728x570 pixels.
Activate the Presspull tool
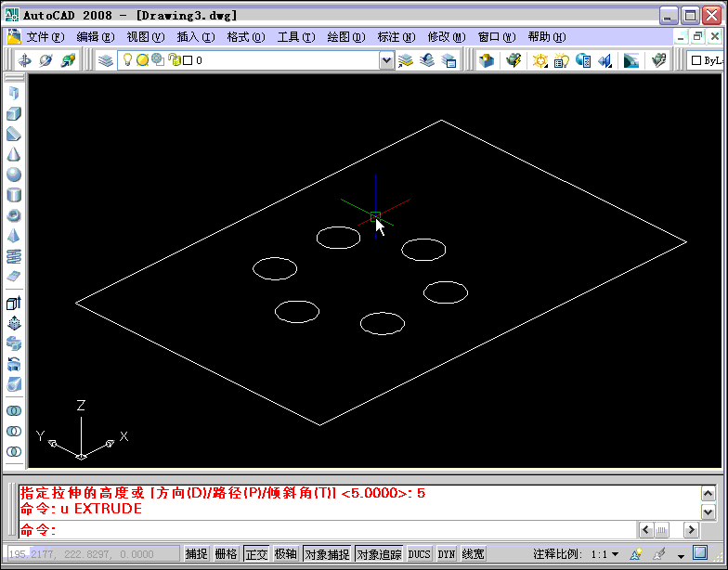coord(14,323)
